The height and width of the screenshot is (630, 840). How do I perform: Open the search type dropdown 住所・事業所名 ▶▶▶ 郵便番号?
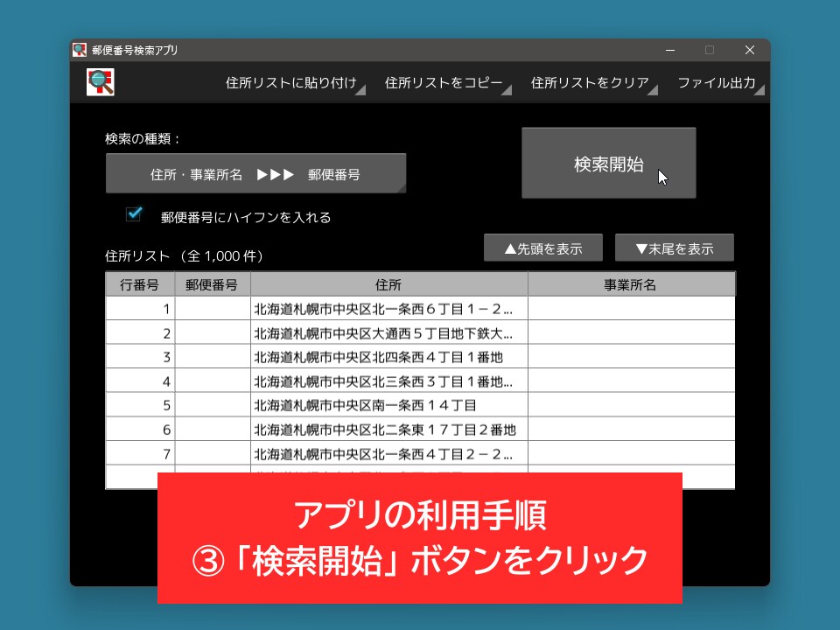tap(255, 173)
